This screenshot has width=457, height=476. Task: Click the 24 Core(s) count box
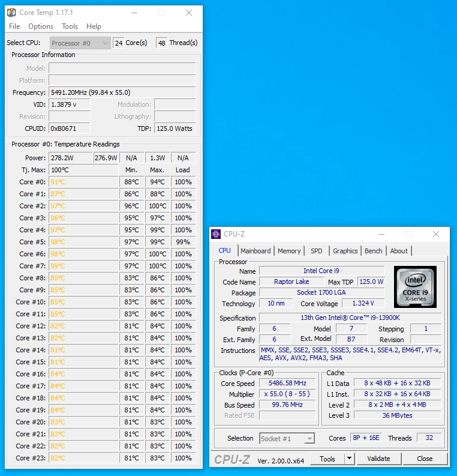(119, 43)
